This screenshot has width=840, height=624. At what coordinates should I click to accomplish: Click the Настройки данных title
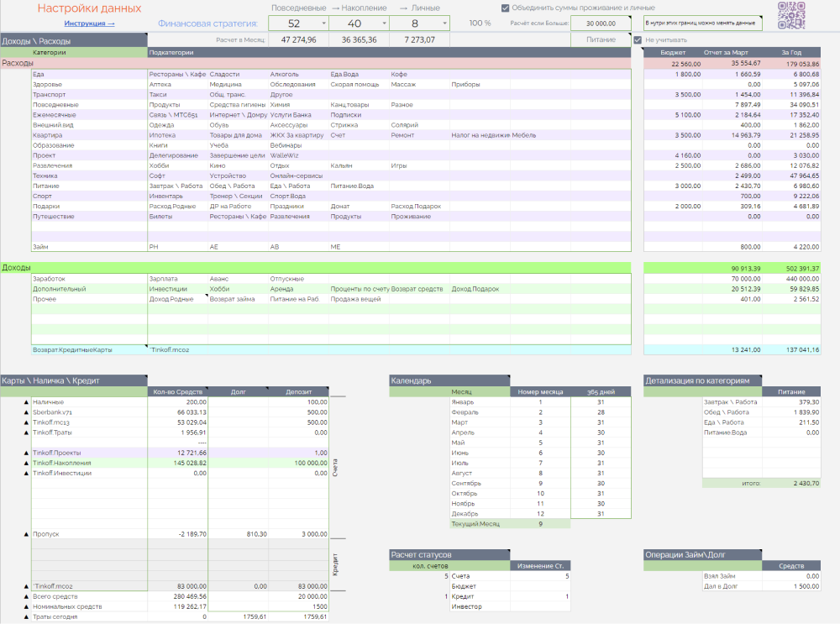coord(90,8)
